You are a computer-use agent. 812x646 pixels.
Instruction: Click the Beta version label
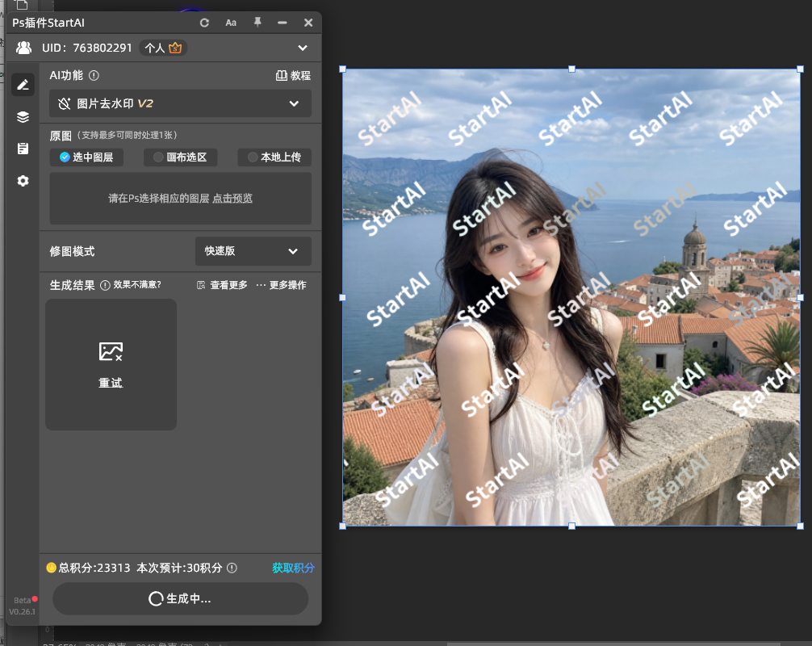23,601
